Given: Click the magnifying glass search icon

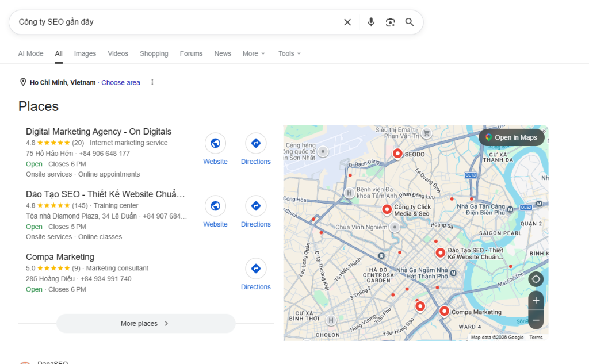Looking at the screenshot, I should (410, 22).
